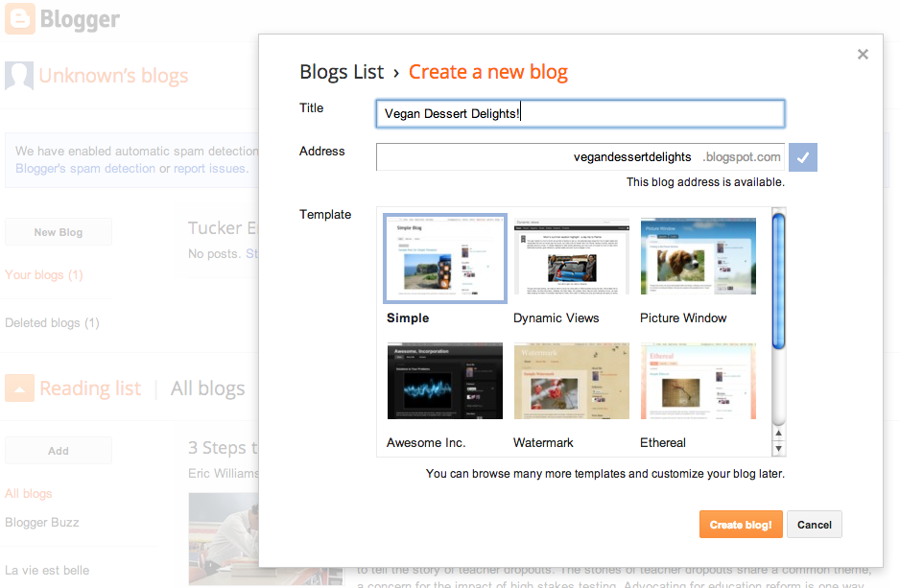Viewport: 900px width, 588px height.
Task: Click the Blogger logo icon
Action: point(20,19)
